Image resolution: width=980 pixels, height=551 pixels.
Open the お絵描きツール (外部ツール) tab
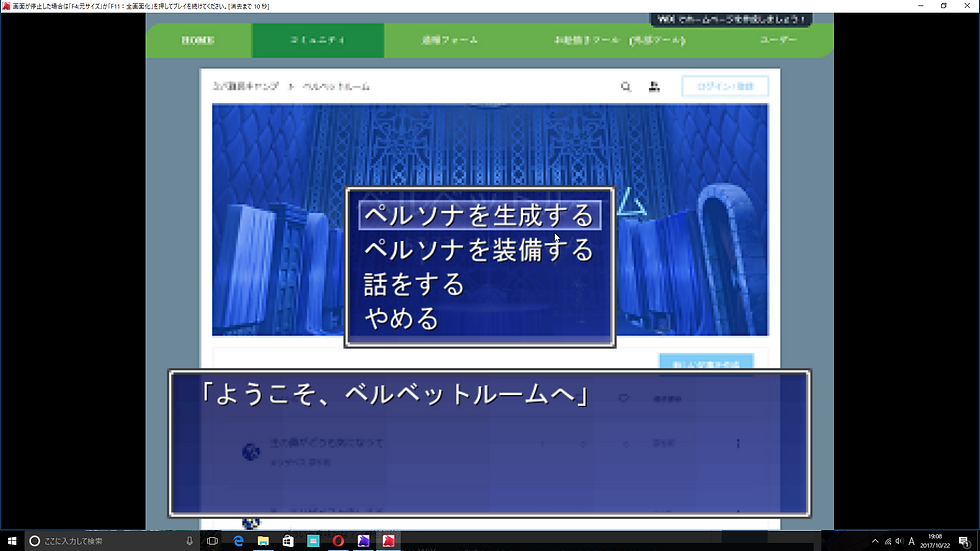tap(619, 41)
